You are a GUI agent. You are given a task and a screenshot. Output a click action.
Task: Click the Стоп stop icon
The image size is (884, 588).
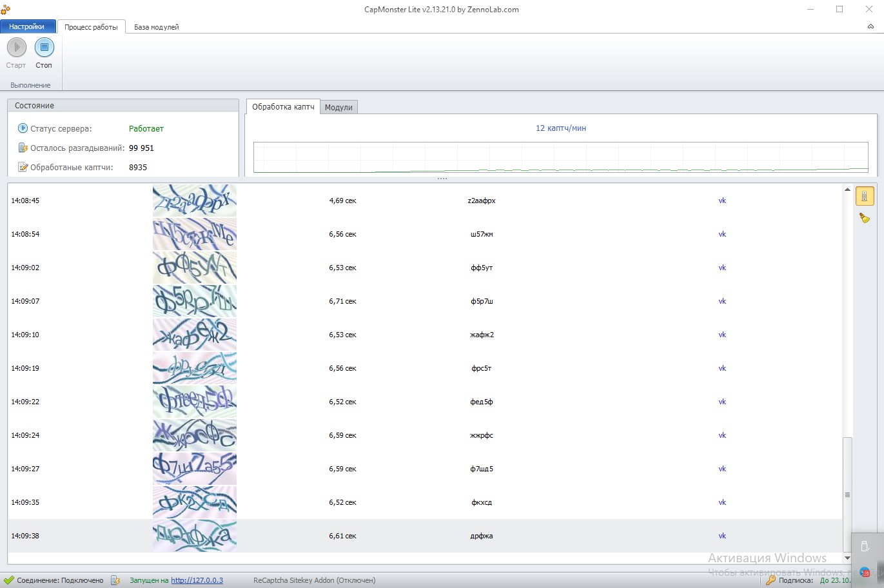44,48
